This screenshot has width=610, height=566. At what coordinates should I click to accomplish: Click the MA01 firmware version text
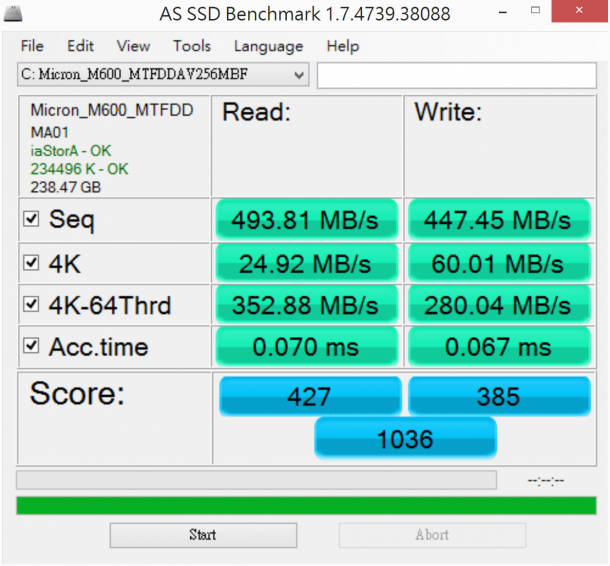coord(49,133)
